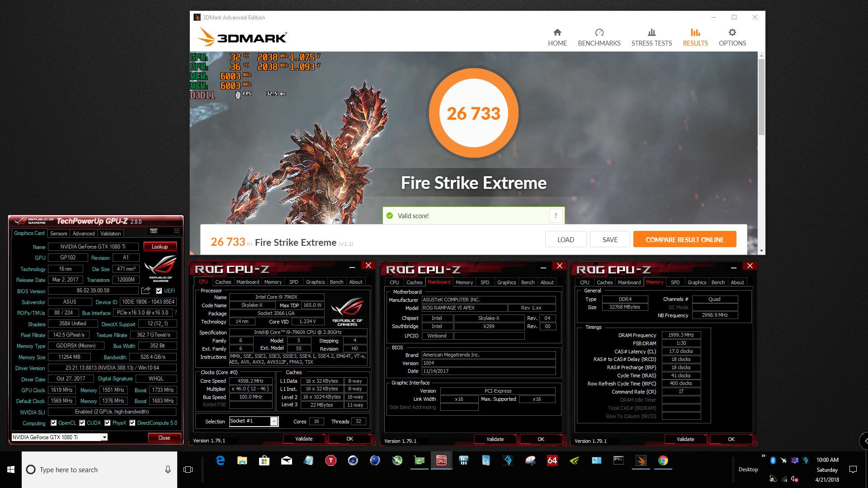Click Compare Result Online button
The image size is (868, 488).
pos(684,239)
